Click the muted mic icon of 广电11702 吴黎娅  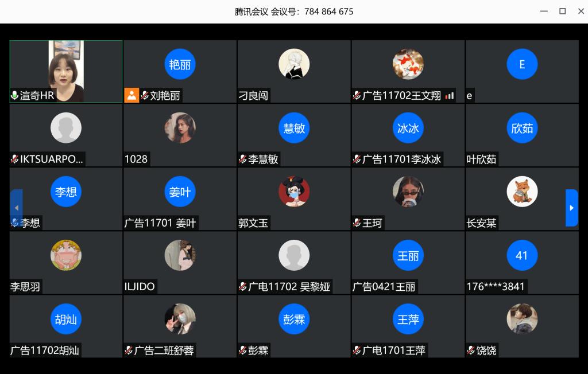pos(243,287)
